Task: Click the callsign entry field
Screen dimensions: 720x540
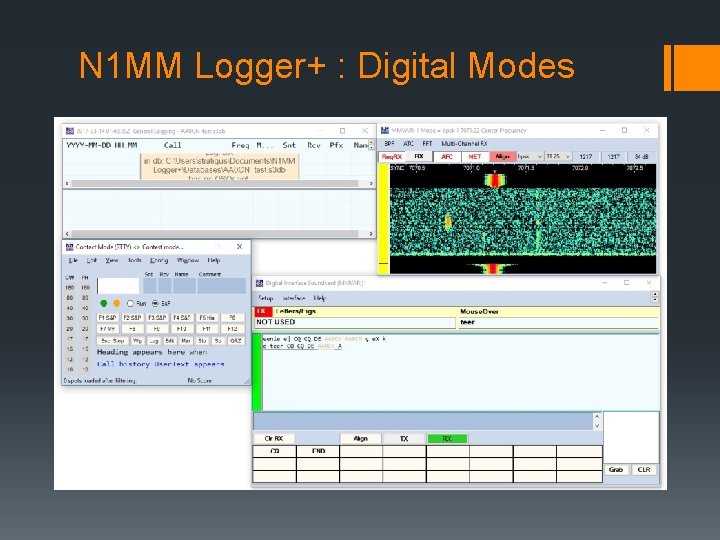Action: click(118, 286)
